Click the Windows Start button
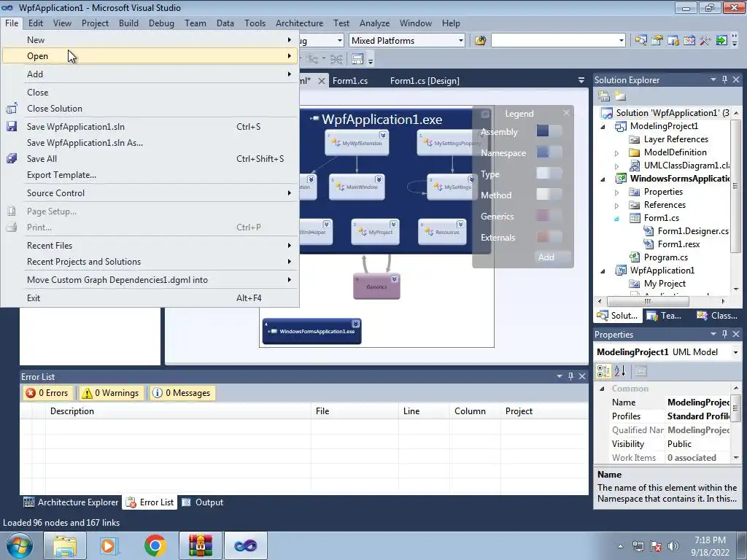The width and height of the screenshot is (747, 560). (19, 545)
